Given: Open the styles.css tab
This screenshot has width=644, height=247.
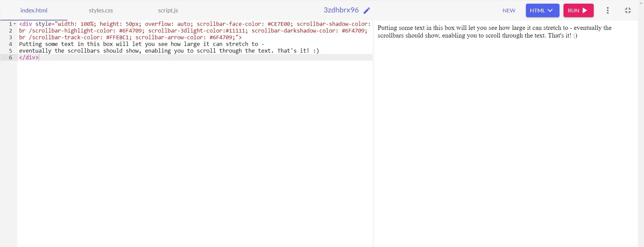Looking at the screenshot, I should (x=101, y=10).
